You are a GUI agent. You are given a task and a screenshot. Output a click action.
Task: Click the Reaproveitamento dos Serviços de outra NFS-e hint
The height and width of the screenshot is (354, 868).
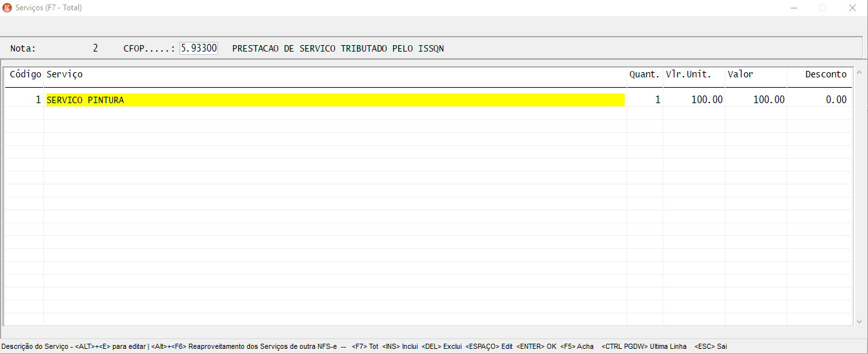click(x=263, y=346)
